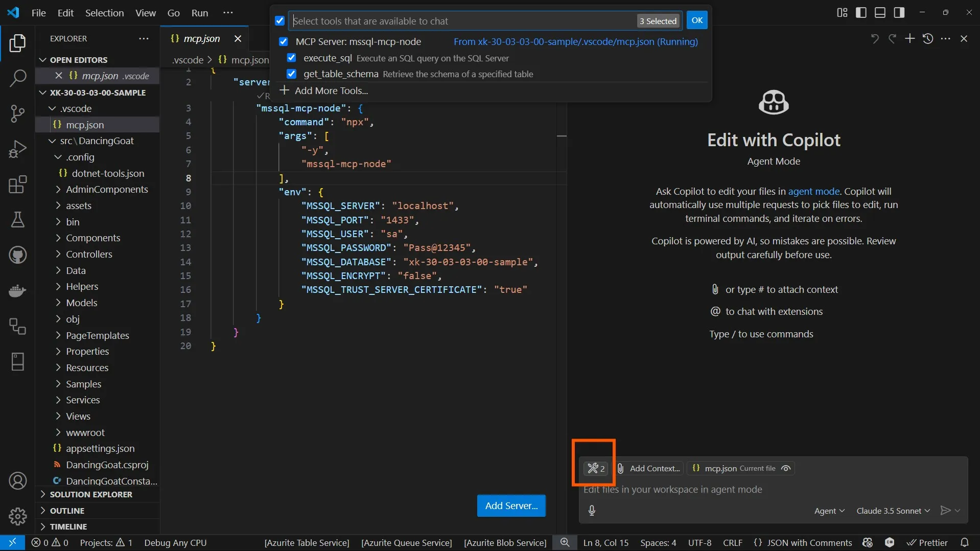This screenshot has width=980, height=551.
Task: Open the Accounts menu icon
Action: pos(17,481)
